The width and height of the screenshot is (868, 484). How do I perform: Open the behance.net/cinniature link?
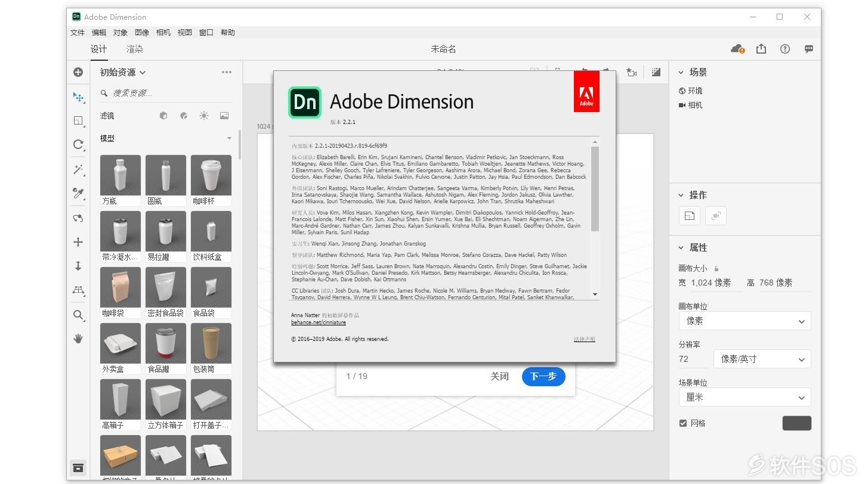319,322
